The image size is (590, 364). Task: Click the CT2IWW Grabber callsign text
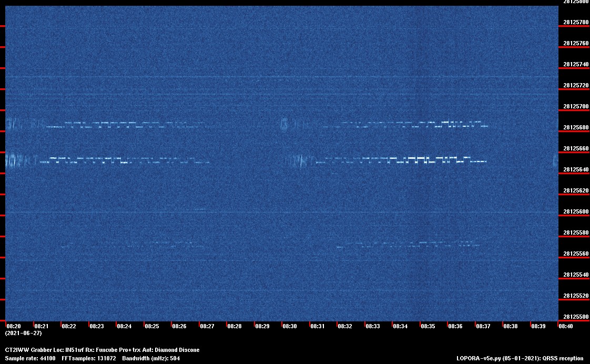[28, 350]
